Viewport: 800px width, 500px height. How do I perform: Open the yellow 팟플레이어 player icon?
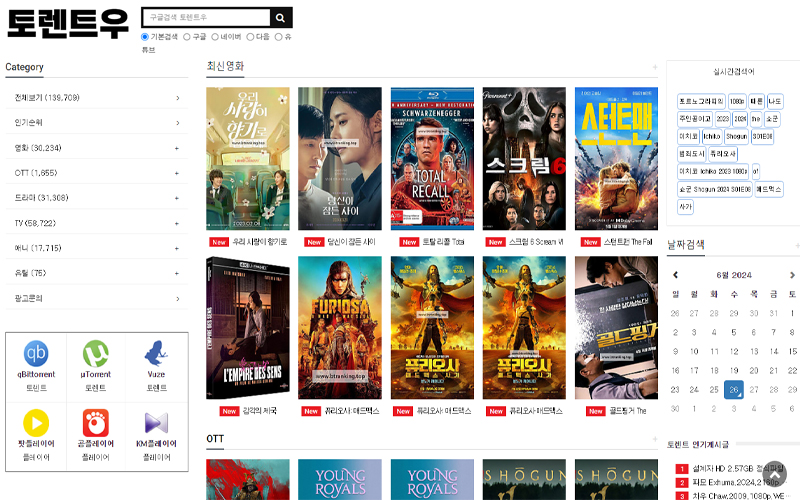tap(36, 423)
